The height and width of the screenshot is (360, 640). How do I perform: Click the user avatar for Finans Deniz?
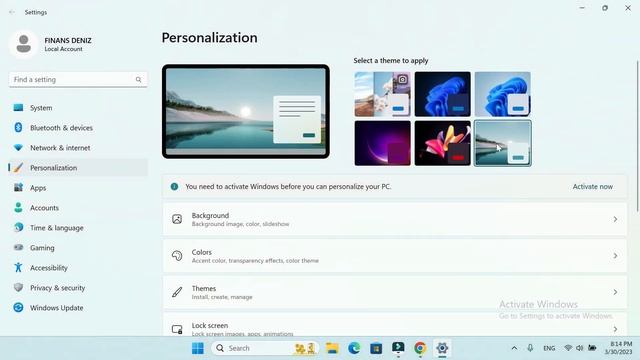tap(23, 44)
